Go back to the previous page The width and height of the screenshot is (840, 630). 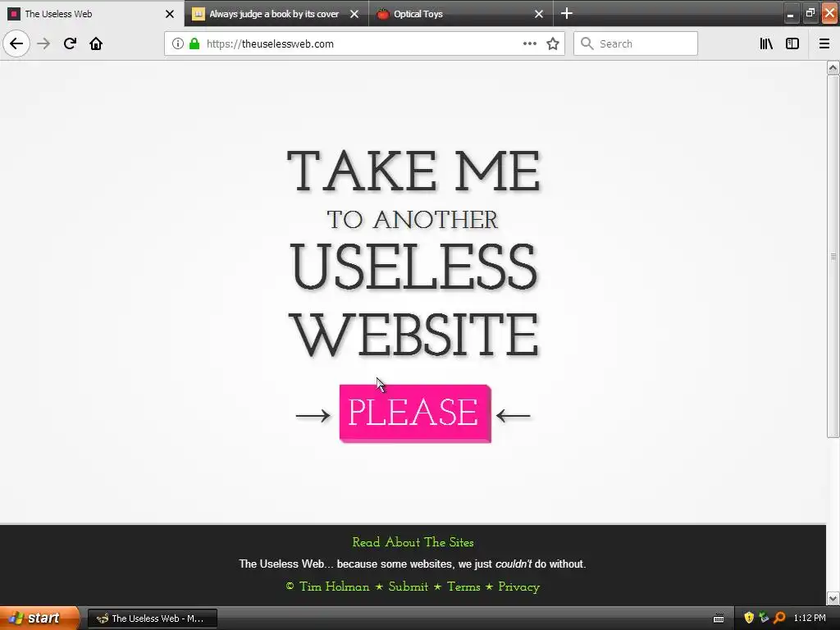[16, 43]
